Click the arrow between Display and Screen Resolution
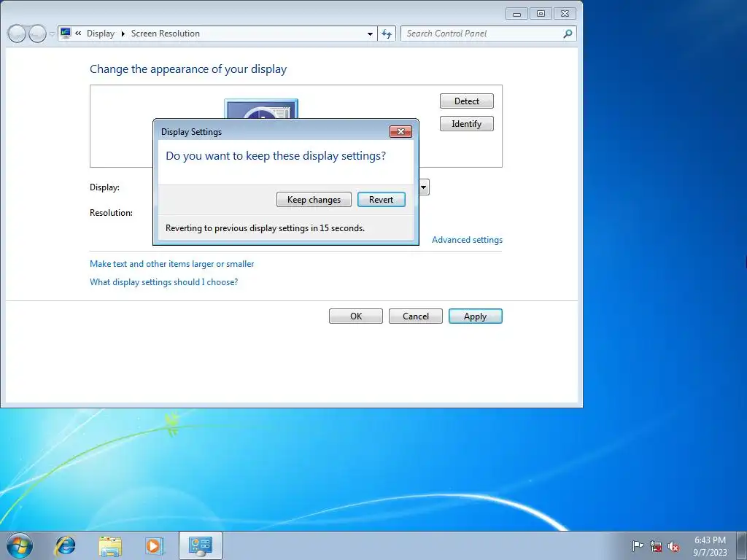Viewport: 747px width, 560px height. point(123,34)
